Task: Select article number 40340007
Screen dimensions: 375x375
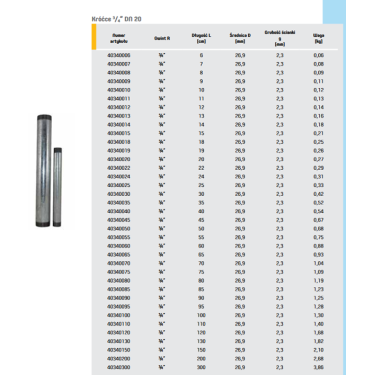Action: pyautogui.click(x=119, y=64)
